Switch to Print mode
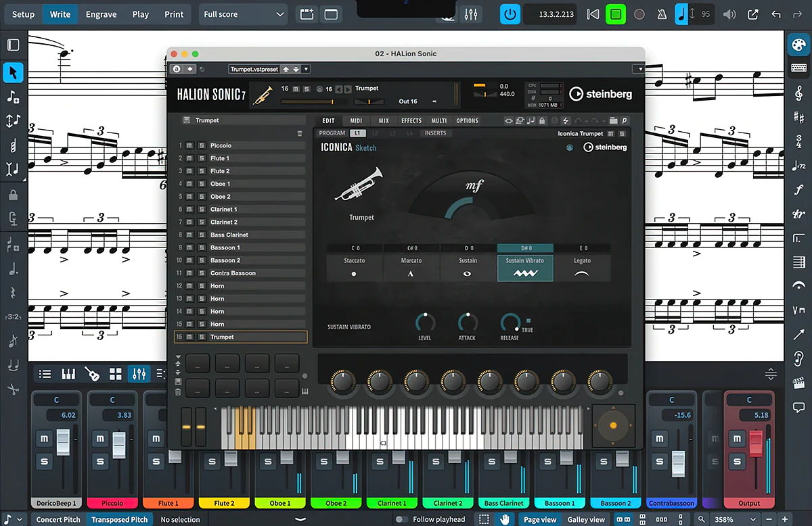Screen dimensions: 812x526 coord(174,14)
